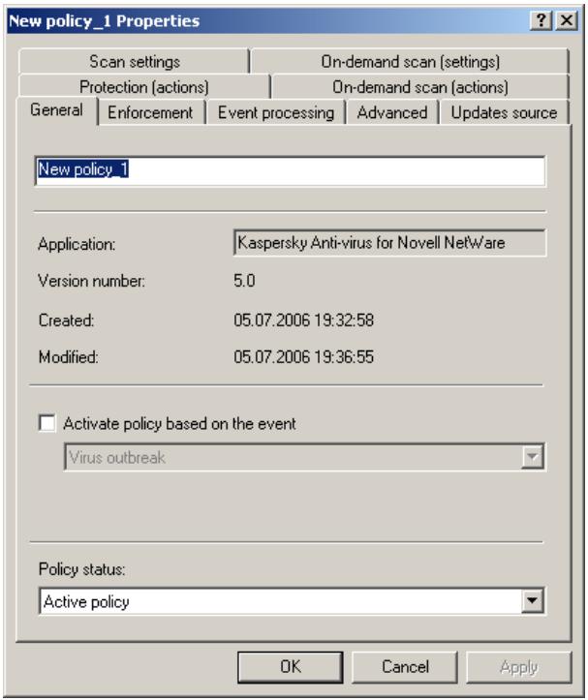Click the help question mark button
Image resolution: width=588 pixels, height=700 pixels.
click(542, 20)
